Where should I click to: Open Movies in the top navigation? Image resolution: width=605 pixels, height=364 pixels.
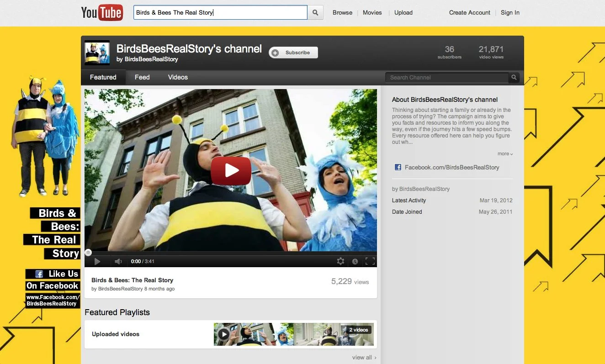pyautogui.click(x=372, y=13)
